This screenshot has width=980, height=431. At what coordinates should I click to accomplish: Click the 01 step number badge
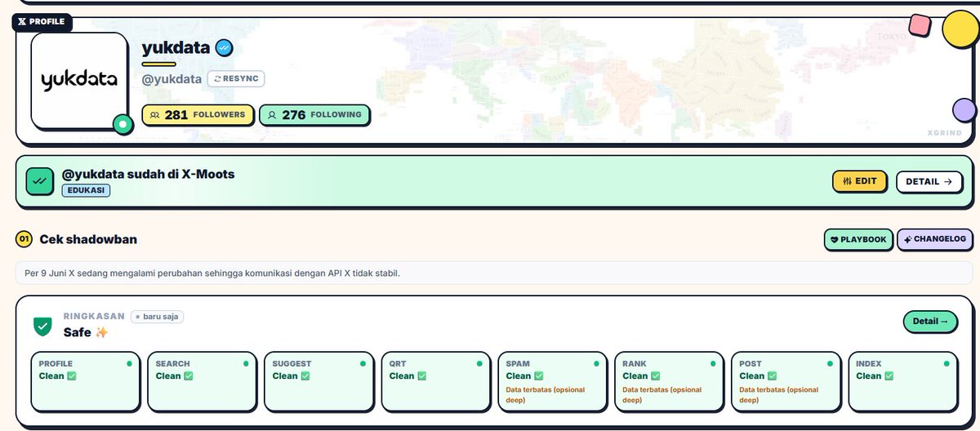[x=24, y=239]
